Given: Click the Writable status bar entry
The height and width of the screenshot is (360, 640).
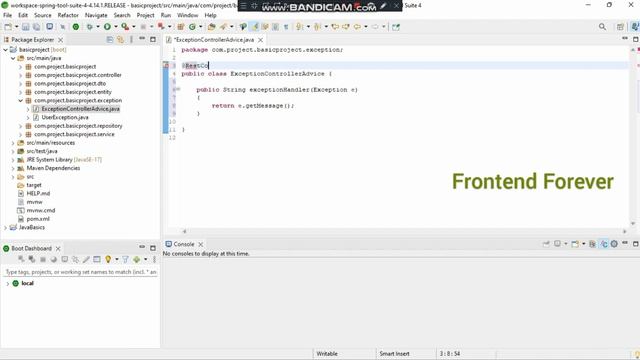Looking at the screenshot, I should pos(327,353).
